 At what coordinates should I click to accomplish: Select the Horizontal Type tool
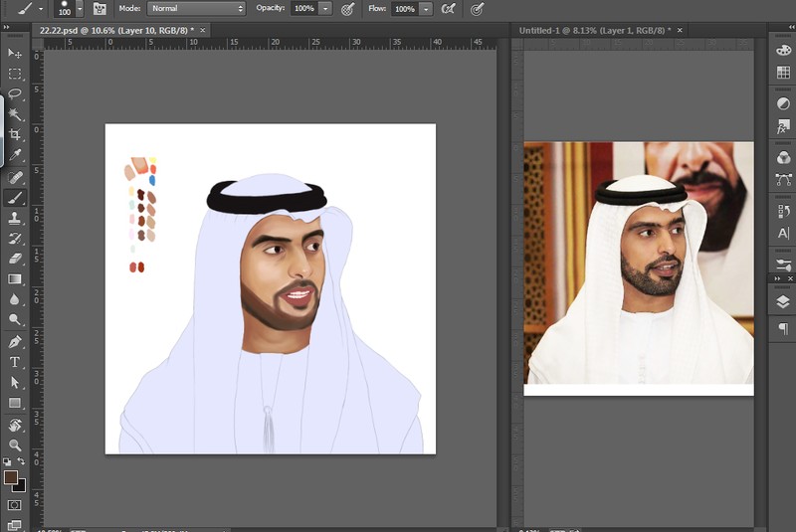tap(15, 362)
